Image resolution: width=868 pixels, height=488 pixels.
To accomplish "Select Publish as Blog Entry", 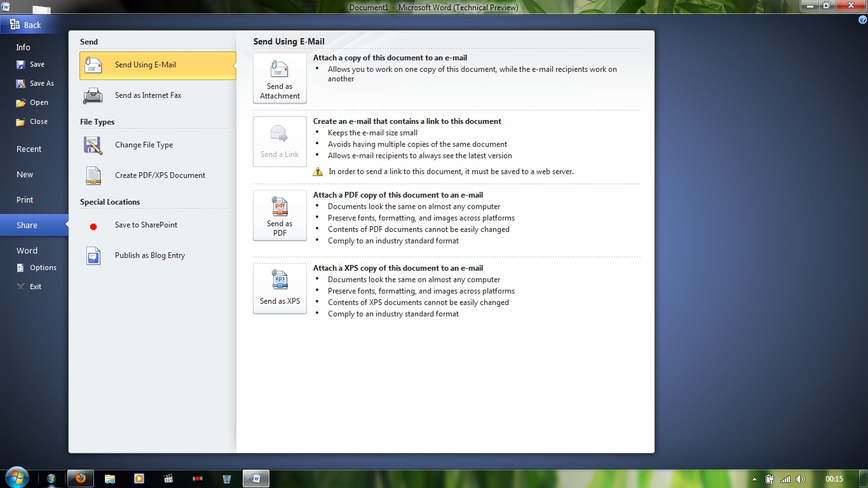I will click(158, 255).
